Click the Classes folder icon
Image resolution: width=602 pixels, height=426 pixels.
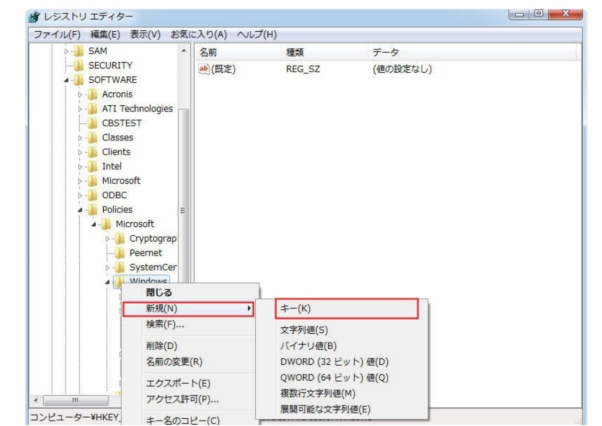[92, 137]
